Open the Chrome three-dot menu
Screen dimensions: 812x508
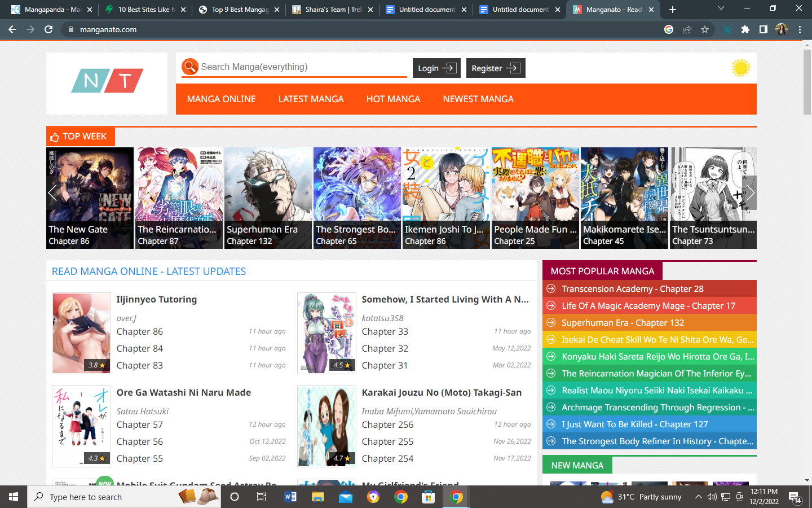tap(800, 29)
